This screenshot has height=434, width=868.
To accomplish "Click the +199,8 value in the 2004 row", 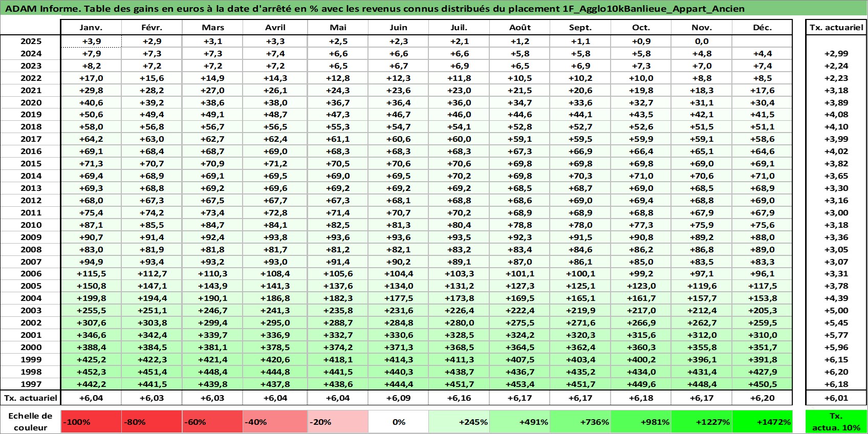I will coord(91,298).
